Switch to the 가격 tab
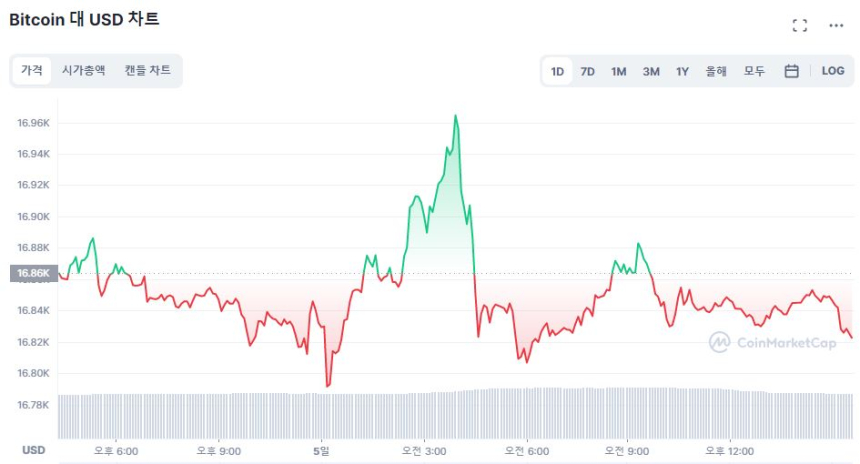Image resolution: width=860 pixels, height=464 pixels. tap(32, 70)
